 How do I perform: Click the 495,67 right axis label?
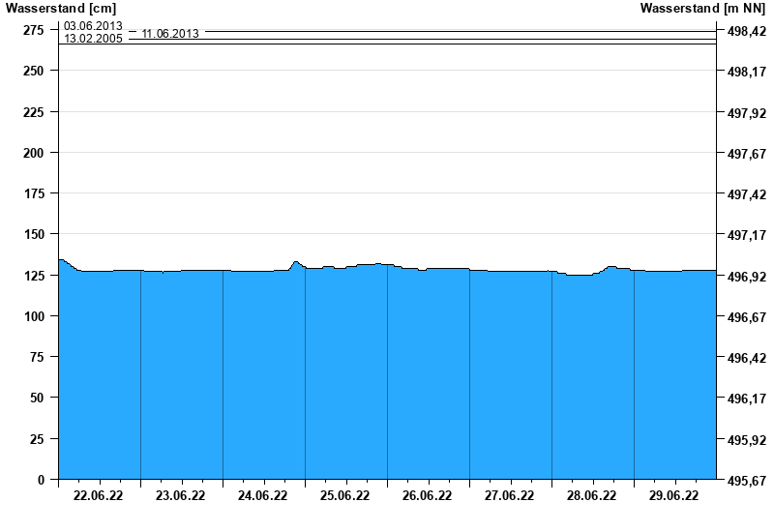[x=745, y=481]
